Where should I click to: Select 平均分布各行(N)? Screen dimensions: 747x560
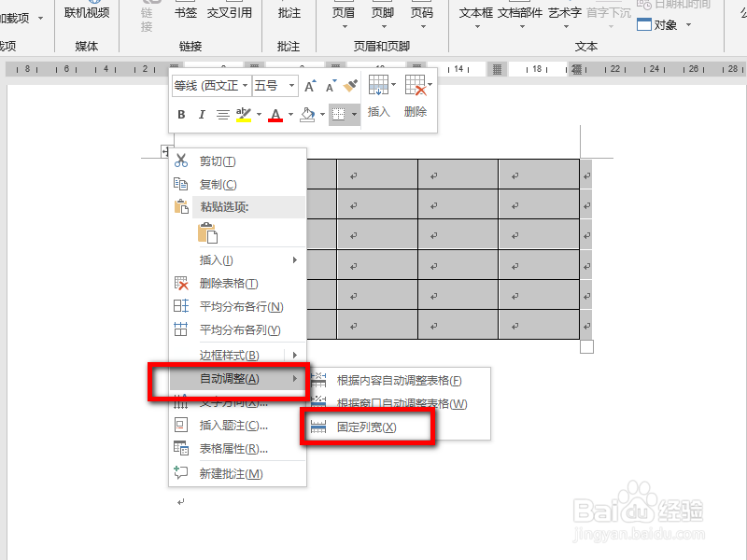point(238,306)
